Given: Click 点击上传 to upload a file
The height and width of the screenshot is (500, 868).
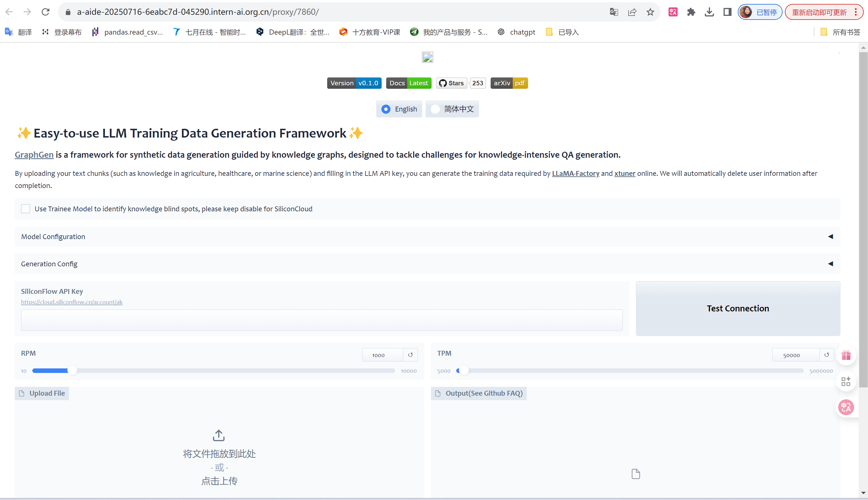Looking at the screenshot, I should (219, 481).
